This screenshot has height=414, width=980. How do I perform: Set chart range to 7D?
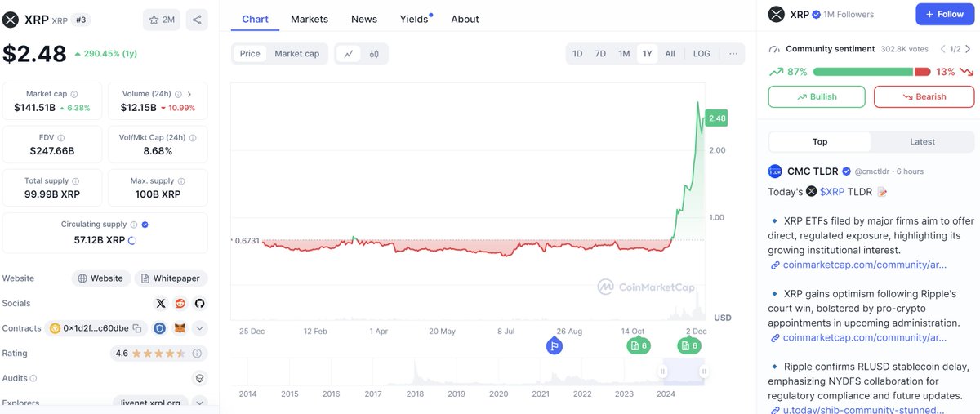[600, 54]
